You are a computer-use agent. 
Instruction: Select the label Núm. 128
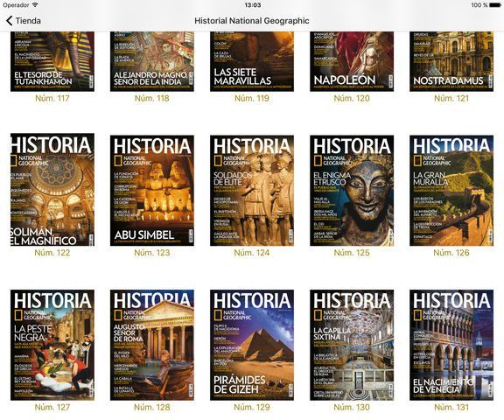pyautogui.click(x=152, y=408)
